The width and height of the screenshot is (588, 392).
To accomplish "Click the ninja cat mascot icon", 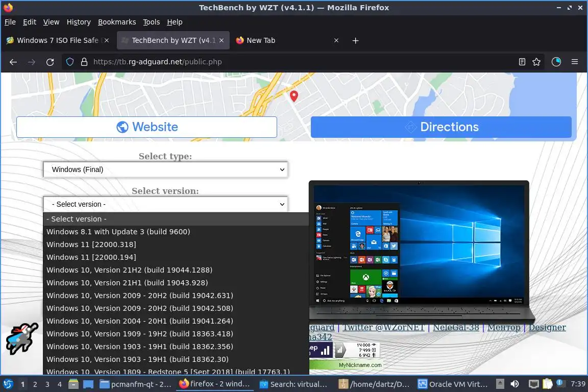I will click(22, 338).
